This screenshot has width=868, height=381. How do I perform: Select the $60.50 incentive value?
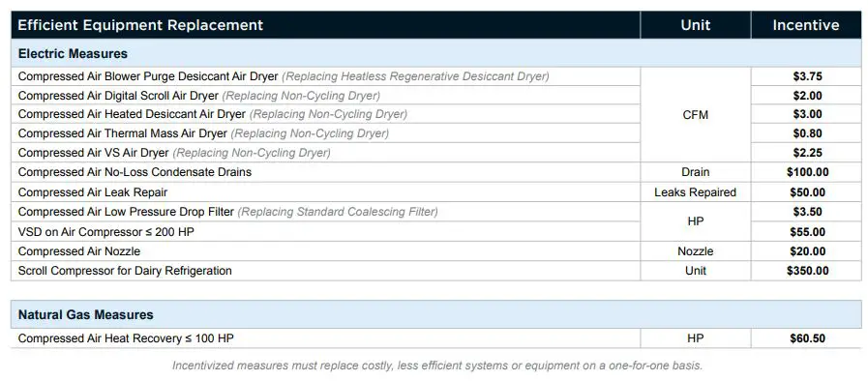pyautogui.click(x=808, y=337)
